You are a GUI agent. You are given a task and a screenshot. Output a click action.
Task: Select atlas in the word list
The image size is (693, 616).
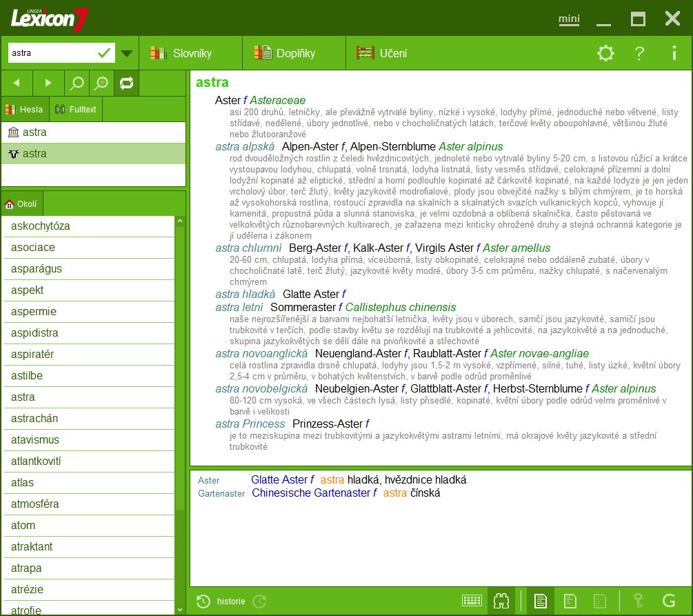(88, 483)
